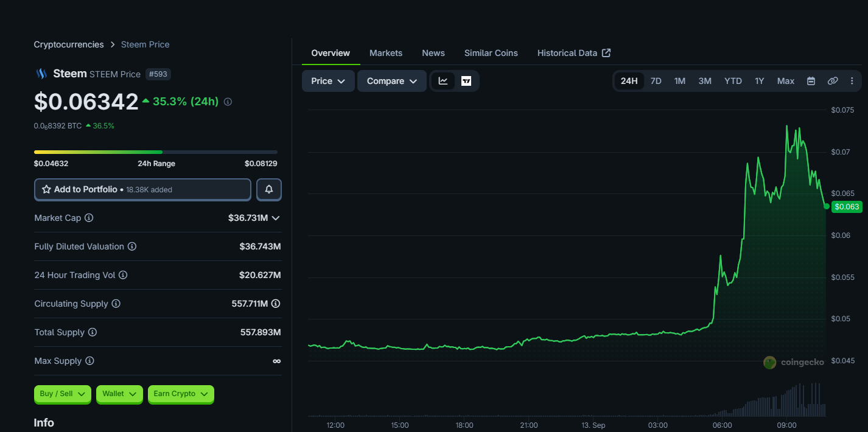The image size is (868, 432).
Task: Click the Max Supply info icon
Action: (x=89, y=361)
